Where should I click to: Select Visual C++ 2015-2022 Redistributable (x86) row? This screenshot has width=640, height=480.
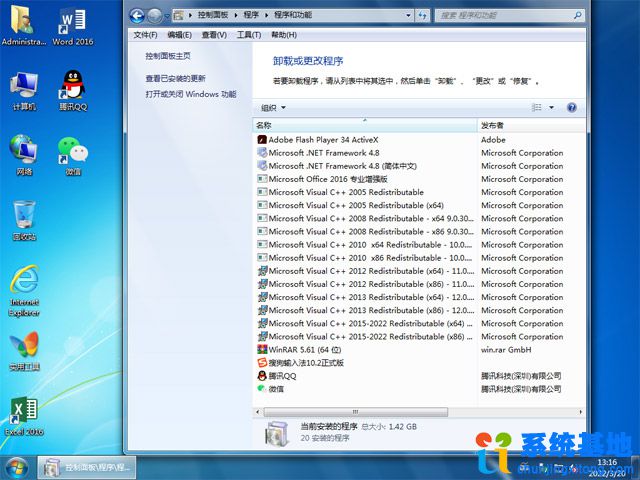tap(419, 336)
